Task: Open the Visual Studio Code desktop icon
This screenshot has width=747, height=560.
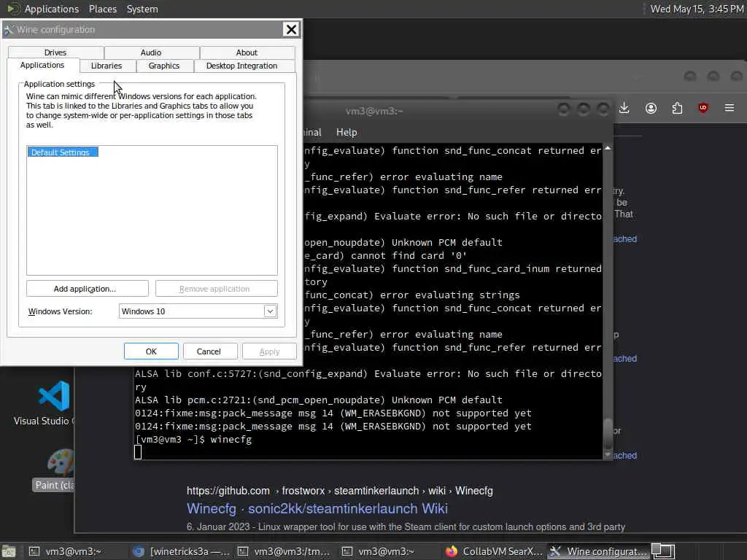Action: click(53, 402)
